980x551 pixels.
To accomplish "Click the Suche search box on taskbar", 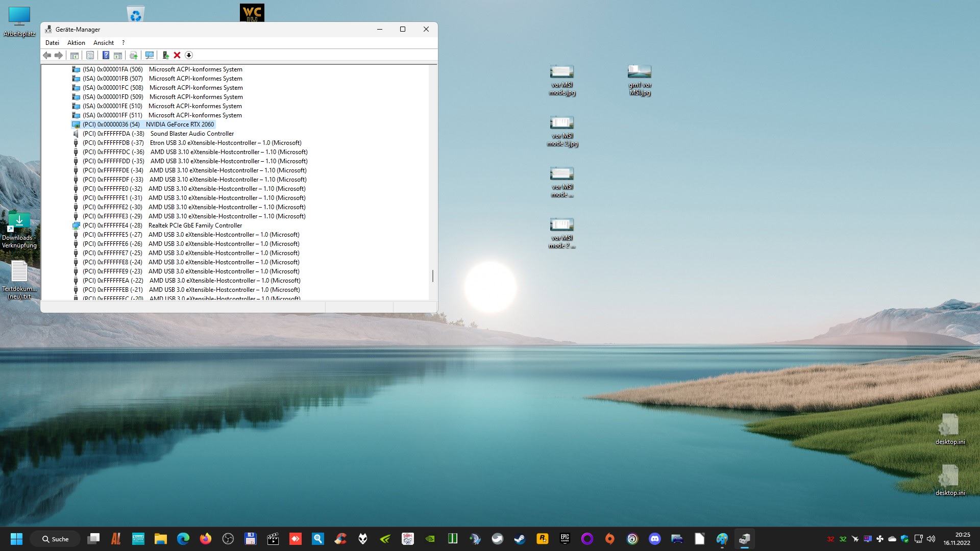I will [x=56, y=539].
